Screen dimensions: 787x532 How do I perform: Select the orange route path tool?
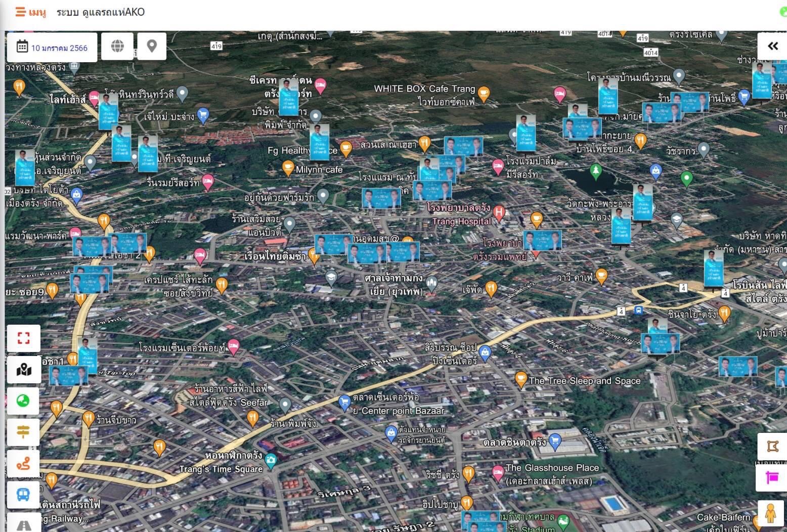click(x=23, y=463)
